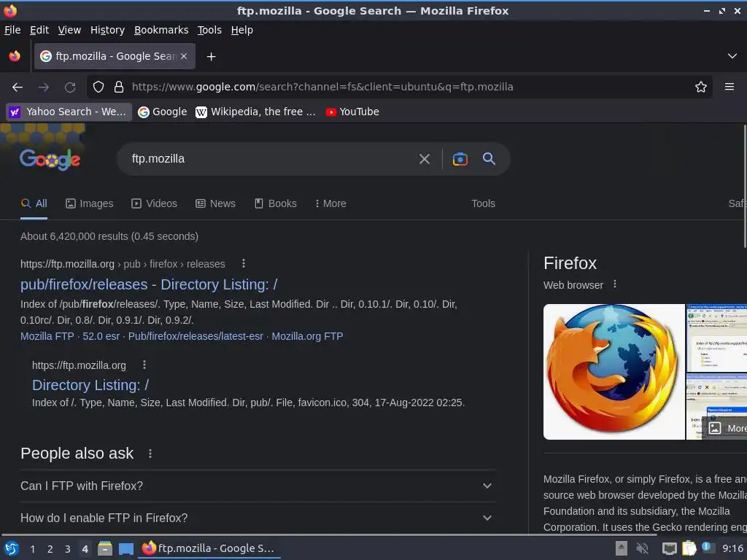
Task: Open the Help menu
Action: (242, 30)
